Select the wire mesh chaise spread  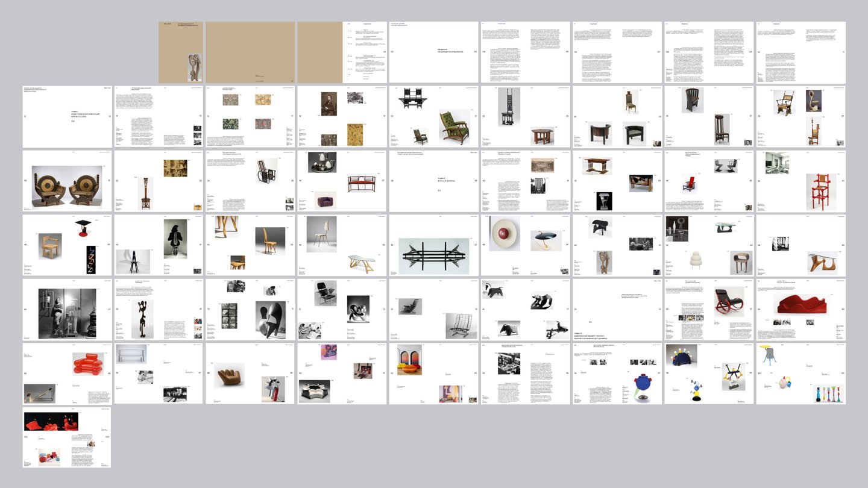433,309
